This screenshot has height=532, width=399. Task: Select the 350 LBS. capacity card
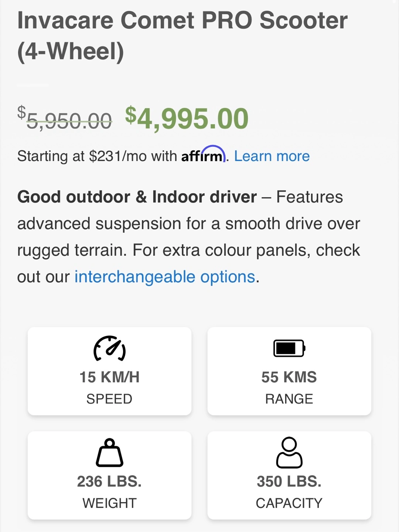coord(289,475)
